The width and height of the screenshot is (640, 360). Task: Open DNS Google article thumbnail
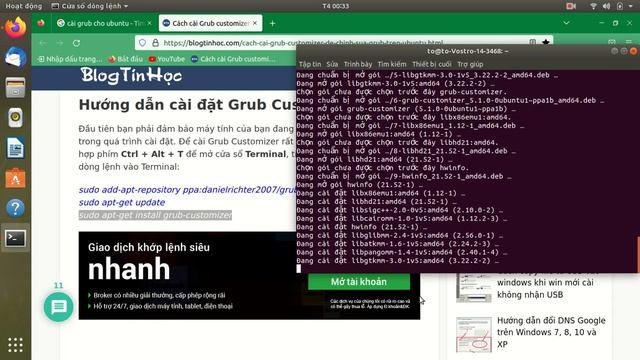point(473,335)
